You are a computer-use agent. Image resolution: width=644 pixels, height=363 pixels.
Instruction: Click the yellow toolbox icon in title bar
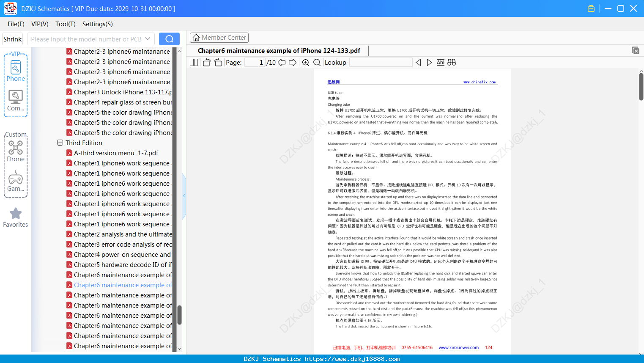point(591,8)
